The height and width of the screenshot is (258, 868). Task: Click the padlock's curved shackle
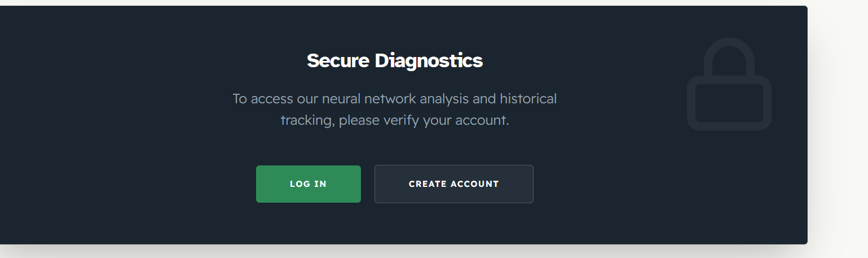pos(729,56)
